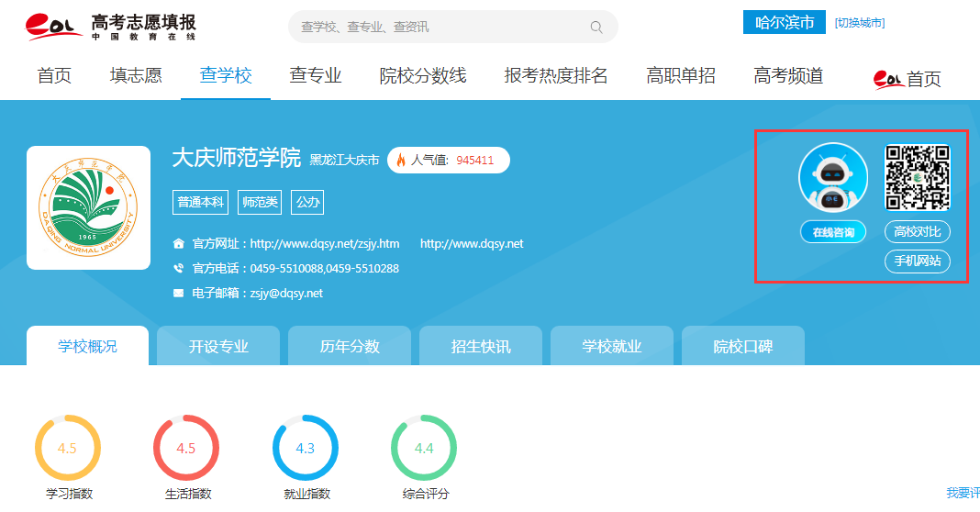Focus the 查学校、查专业 search field
The width and height of the screenshot is (980, 512).
pos(453,27)
